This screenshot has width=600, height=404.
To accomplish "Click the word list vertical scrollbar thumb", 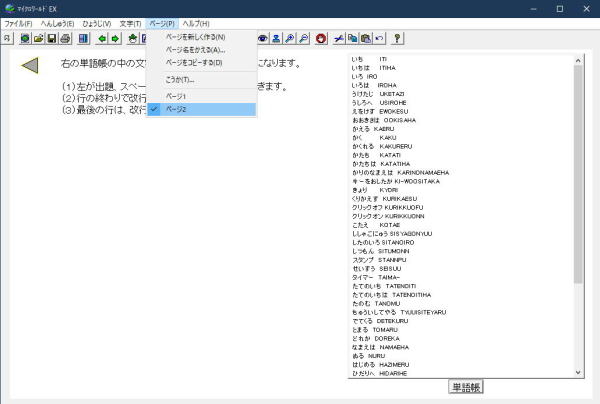I will click(578, 174).
